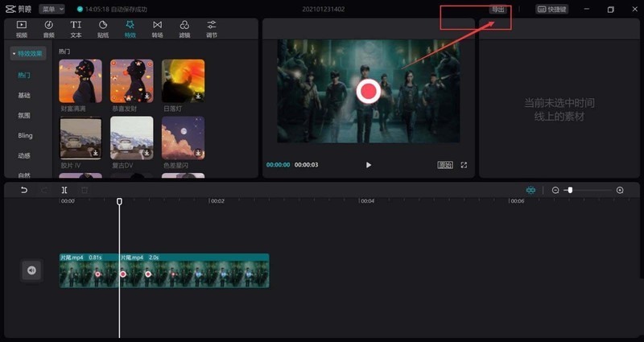
Task: Open the 快捷键 shortcuts button
Action: (x=552, y=10)
